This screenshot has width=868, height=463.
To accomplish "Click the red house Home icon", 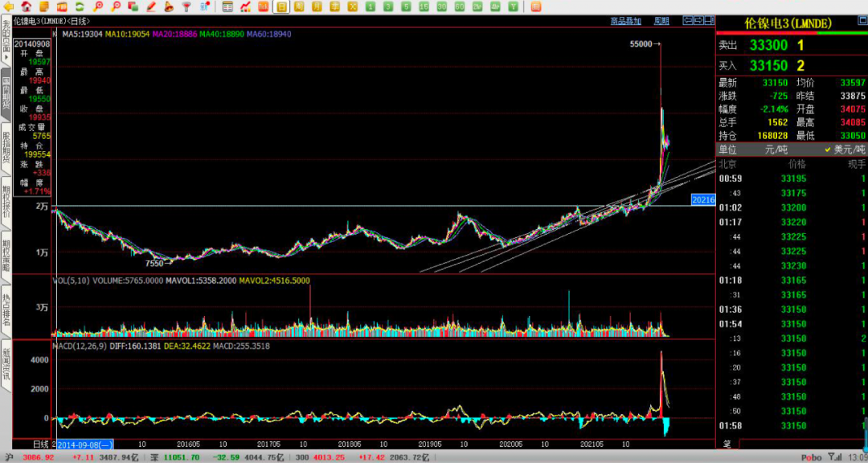I will 27,6.
